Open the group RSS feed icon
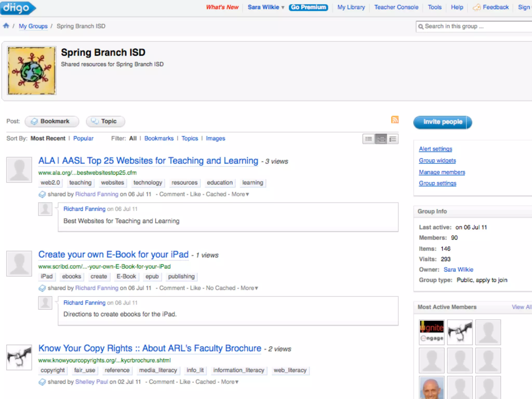The width and height of the screenshot is (532, 399). click(x=395, y=119)
